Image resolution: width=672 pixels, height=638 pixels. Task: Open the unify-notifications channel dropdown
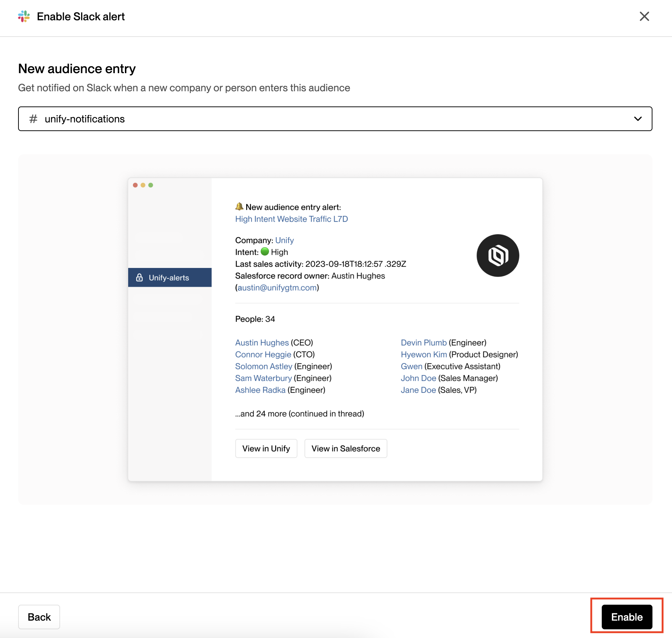335,119
